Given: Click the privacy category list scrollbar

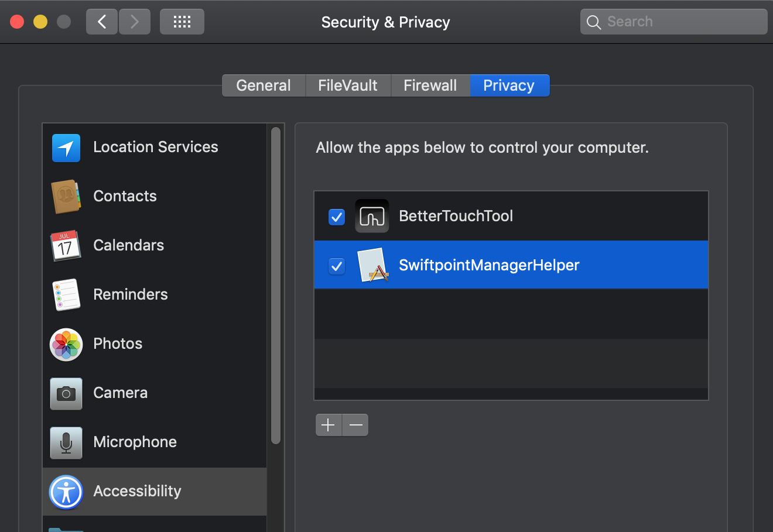Looking at the screenshot, I should (276, 286).
